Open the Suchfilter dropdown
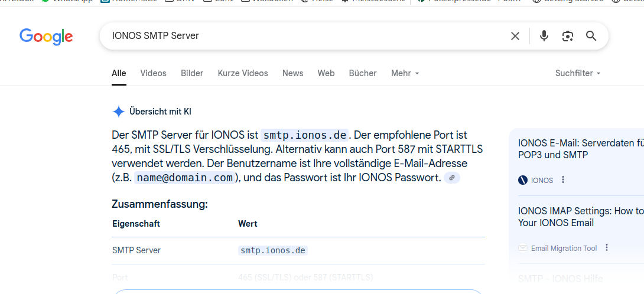The image size is (644, 294). tap(578, 73)
